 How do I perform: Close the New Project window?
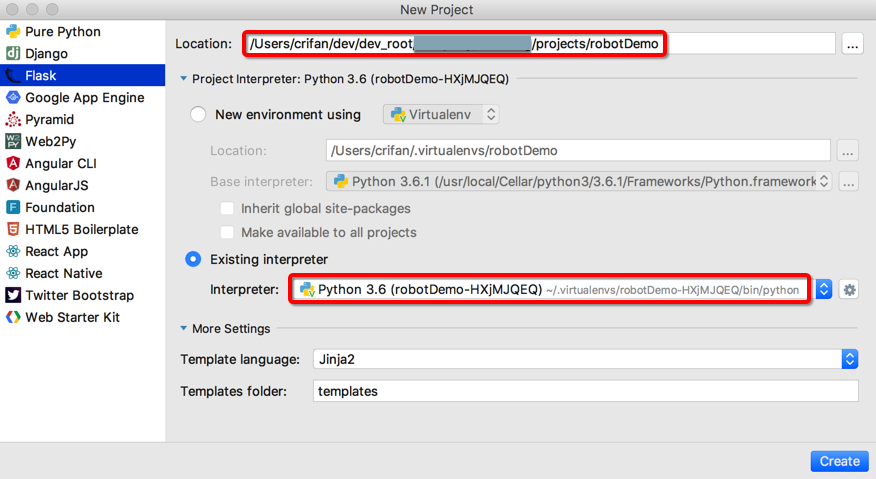(12, 10)
